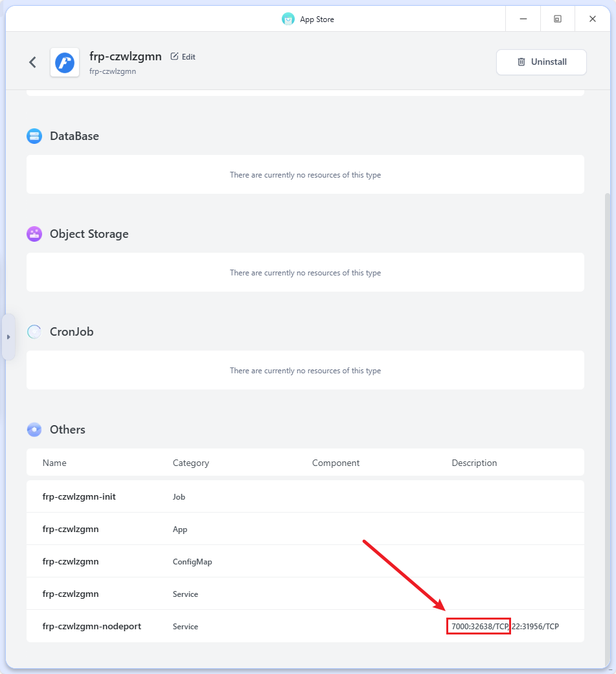616x674 pixels.
Task: Click the frp app logo icon
Action: coord(65,62)
